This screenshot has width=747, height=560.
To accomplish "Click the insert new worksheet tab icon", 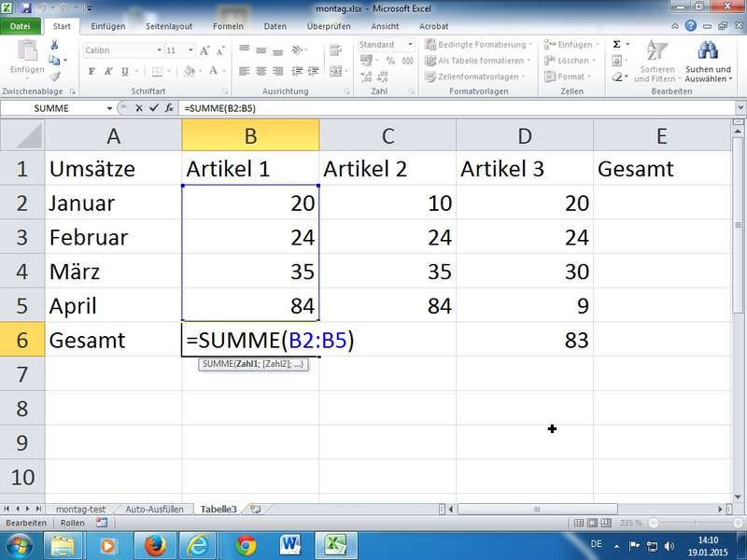I will click(x=255, y=510).
